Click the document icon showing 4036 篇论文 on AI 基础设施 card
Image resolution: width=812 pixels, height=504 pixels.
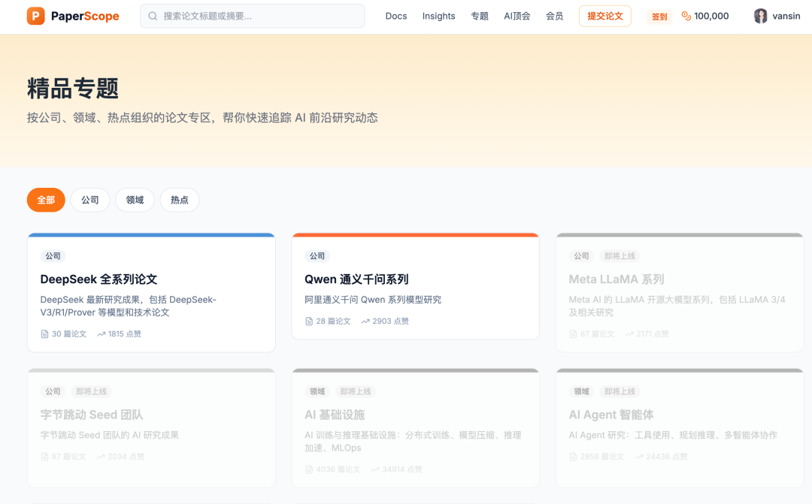309,469
